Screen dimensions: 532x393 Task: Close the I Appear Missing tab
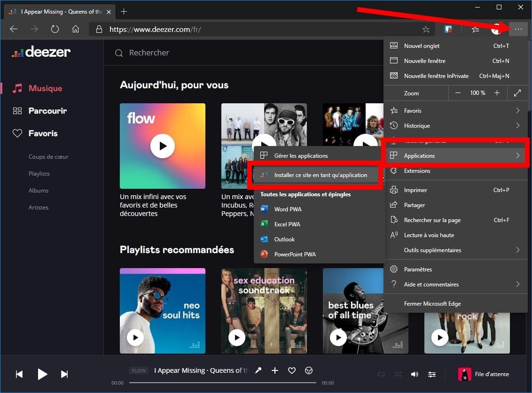tap(109, 12)
